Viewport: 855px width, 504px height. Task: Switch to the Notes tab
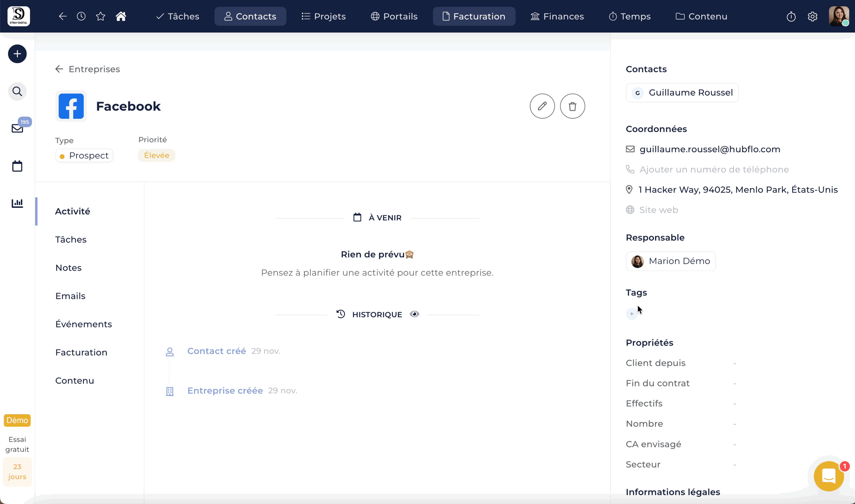[x=68, y=268]
